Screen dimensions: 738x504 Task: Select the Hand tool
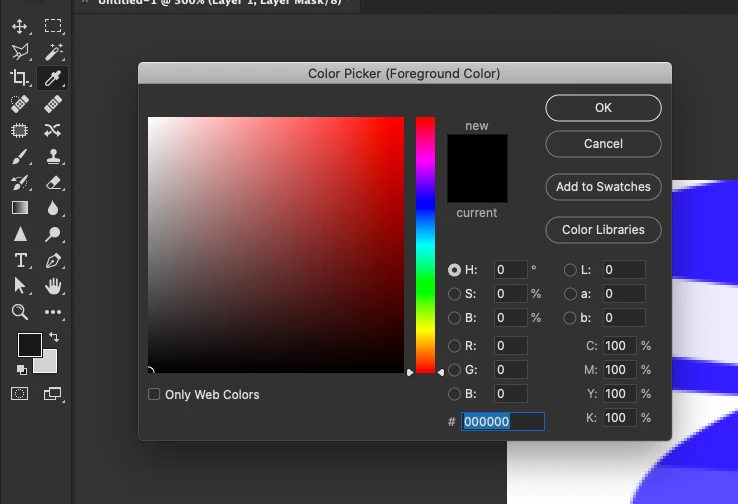(53, 286)
